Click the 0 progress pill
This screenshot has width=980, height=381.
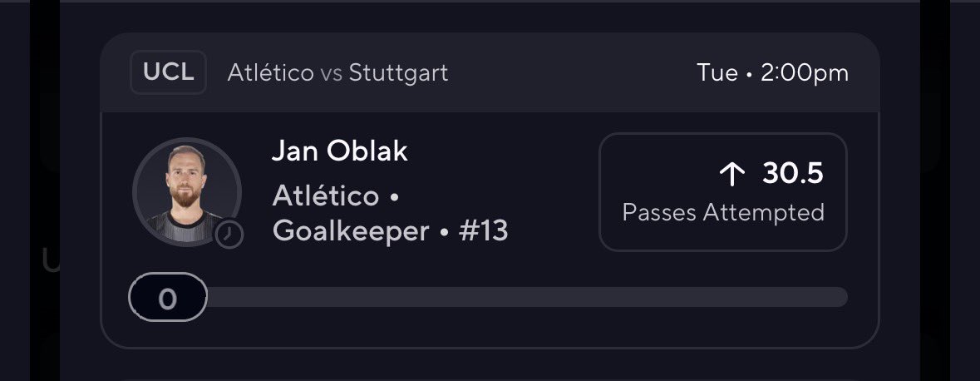[168, 297]
